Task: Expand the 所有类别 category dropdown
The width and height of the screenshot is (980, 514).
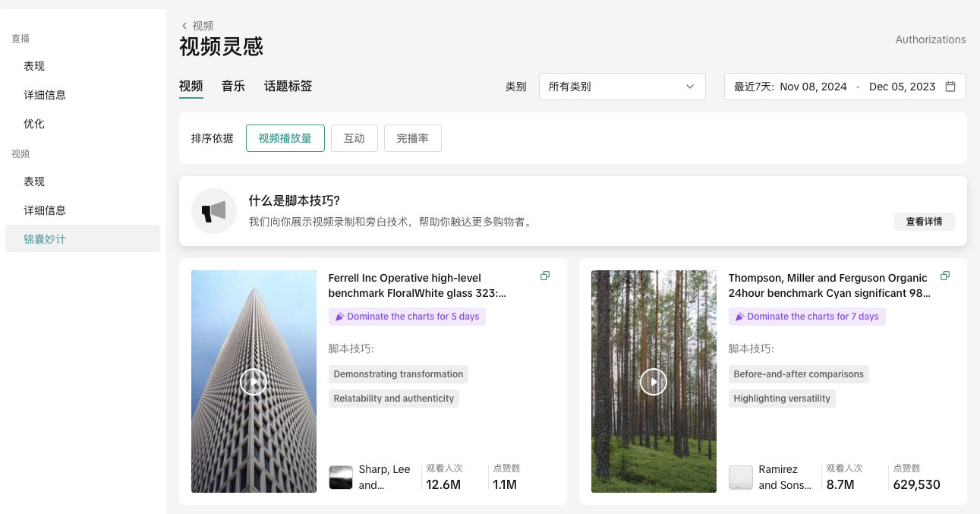Action: [622, 87]
